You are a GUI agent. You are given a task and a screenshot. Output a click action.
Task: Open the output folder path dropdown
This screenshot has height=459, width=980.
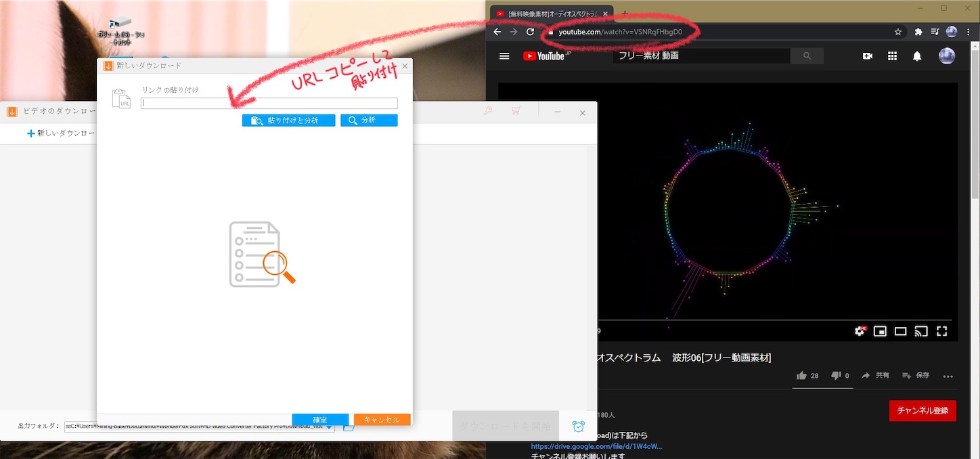[330, 427]
